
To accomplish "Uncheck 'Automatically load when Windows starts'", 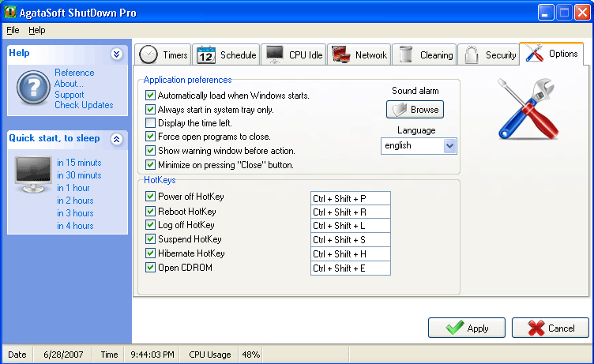I will pyautogui.click(x=151, y=96).
